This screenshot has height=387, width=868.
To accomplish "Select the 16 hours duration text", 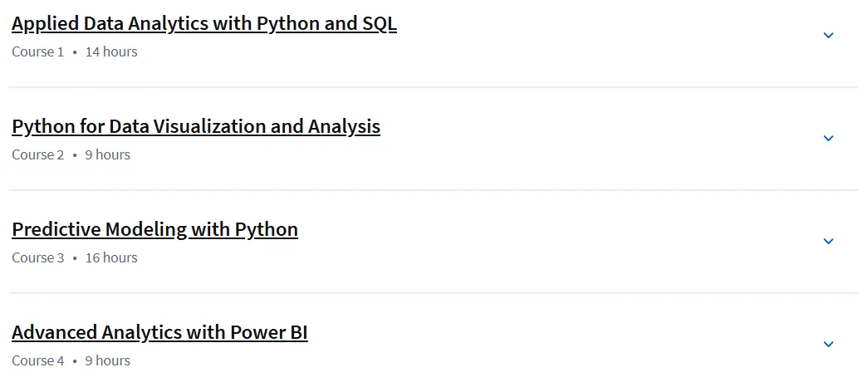I will pyautogui.click(x=111, y=258).
